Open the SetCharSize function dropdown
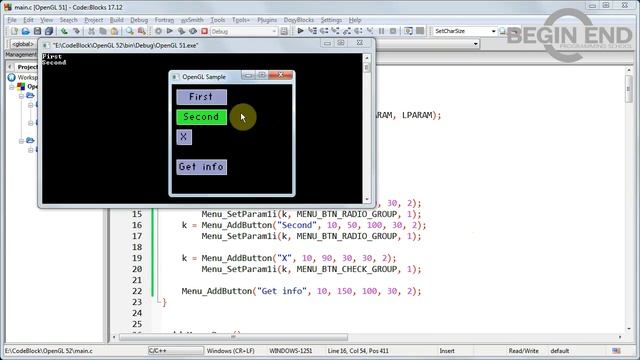 tap(493, 31)
